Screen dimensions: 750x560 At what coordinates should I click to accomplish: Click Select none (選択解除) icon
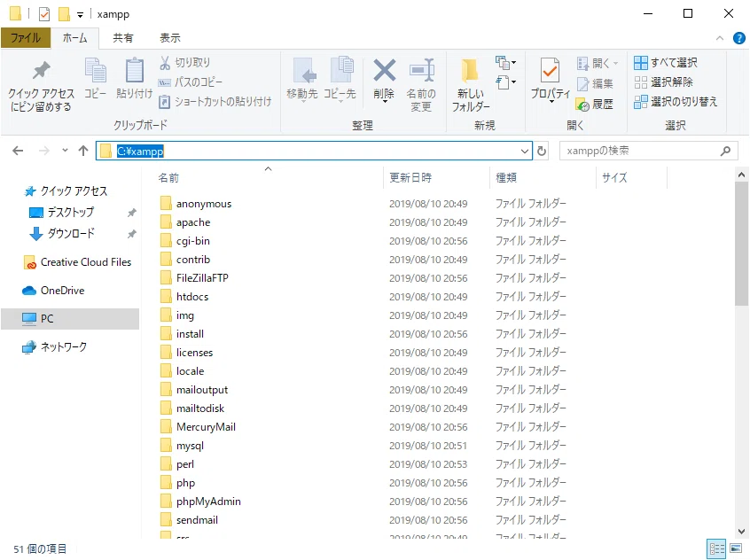pos(640,82)
